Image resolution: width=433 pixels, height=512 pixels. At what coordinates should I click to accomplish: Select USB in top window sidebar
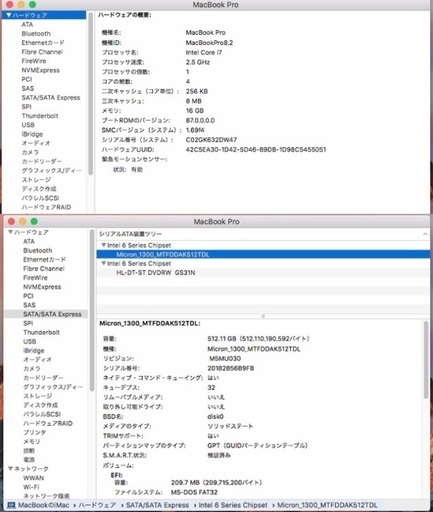pos(28,125)
